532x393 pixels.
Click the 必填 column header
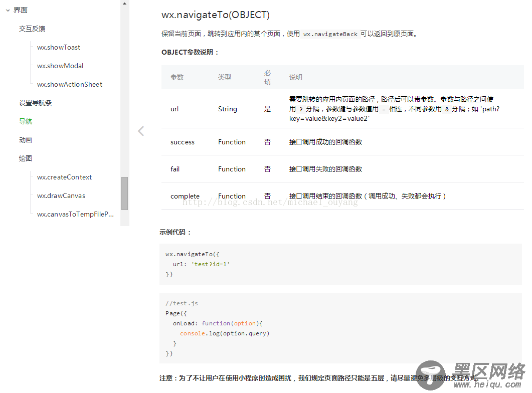[268, 78]
